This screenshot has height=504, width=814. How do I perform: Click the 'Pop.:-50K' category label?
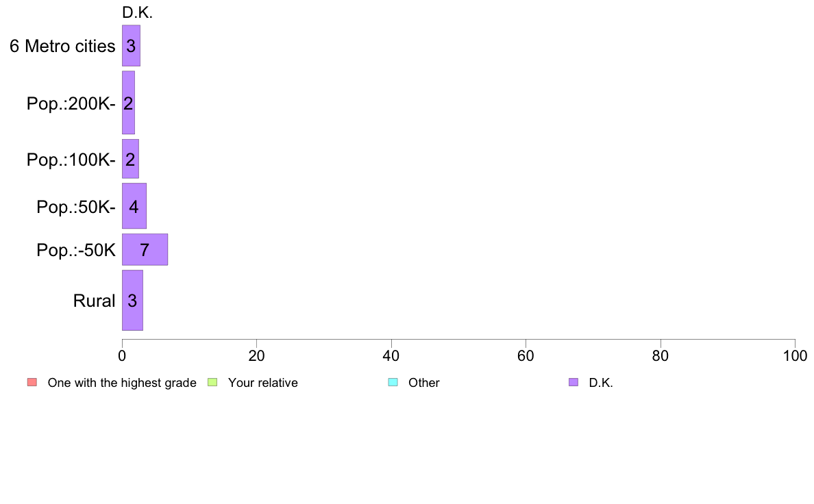(x=76, y=250)
